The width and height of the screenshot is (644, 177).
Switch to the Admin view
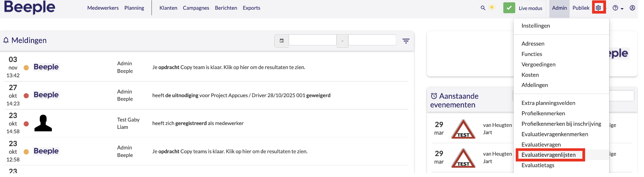point(559,8)
